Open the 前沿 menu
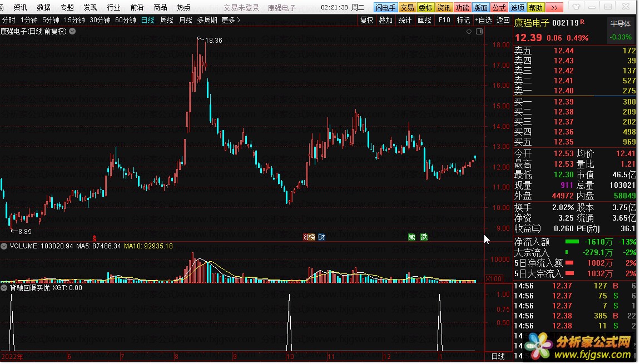 pos(137,7)
